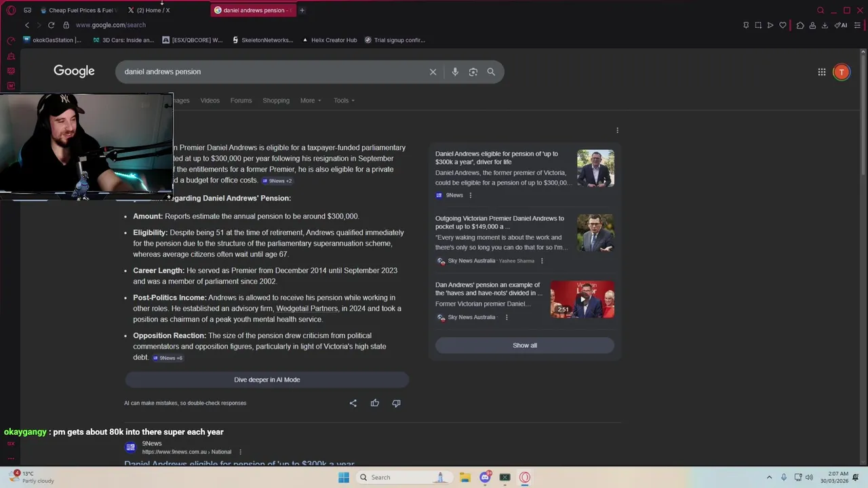Open browser extensions cube icon
The image size is (868, 488).
click(x=800, y=25)
